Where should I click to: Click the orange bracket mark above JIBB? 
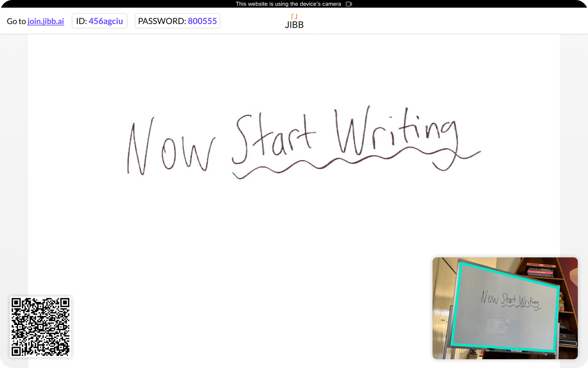[294, 17]
